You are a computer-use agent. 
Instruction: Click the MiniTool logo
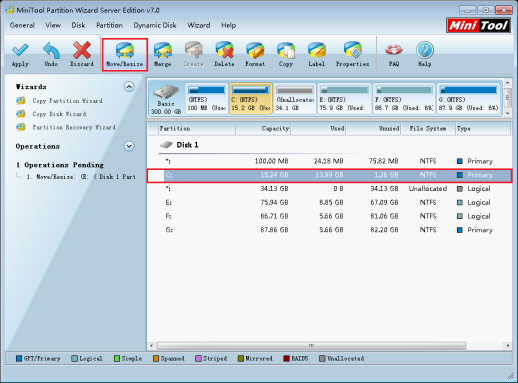(478, 25)
